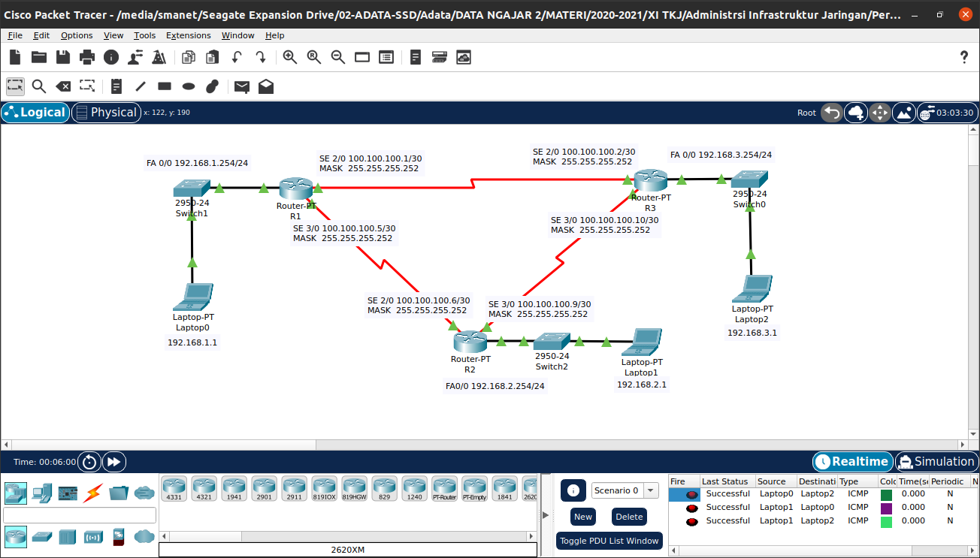This screenshot has height=558, width=980.
Task: Click the Help question mark icon
Action: (965, 57)
